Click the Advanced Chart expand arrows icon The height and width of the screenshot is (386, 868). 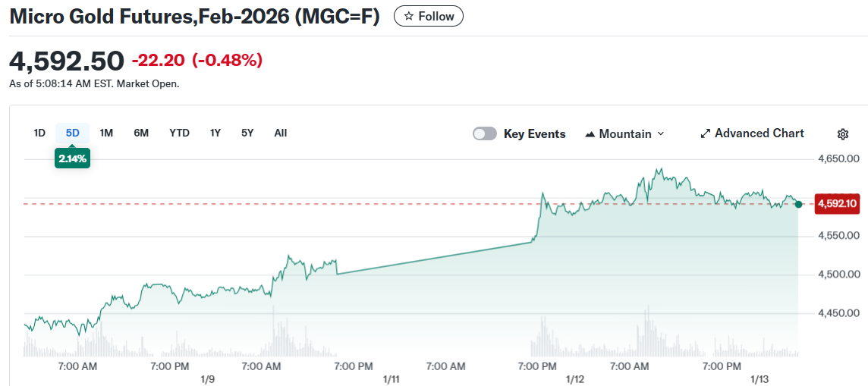[706, 133]
